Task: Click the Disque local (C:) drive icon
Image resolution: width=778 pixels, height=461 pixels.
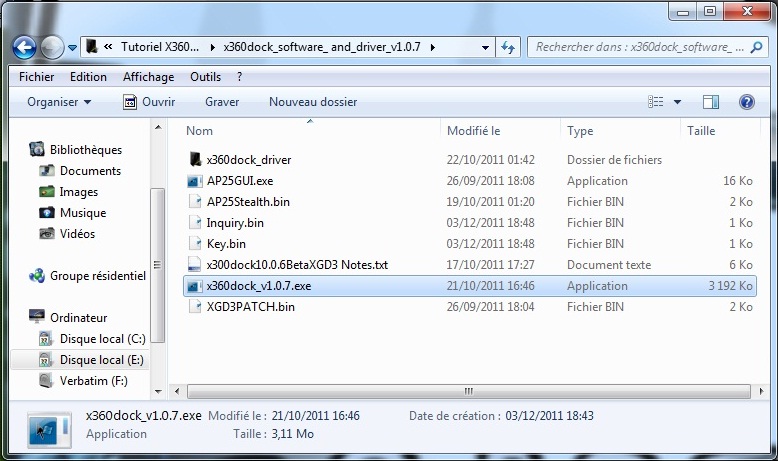Action: 46,339
